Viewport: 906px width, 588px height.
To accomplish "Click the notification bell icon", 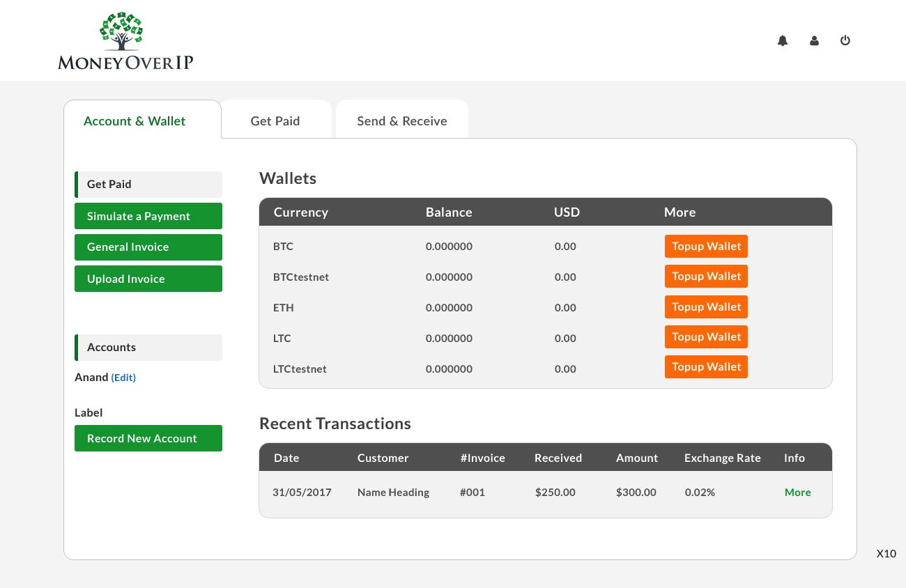I will (783, 41).
